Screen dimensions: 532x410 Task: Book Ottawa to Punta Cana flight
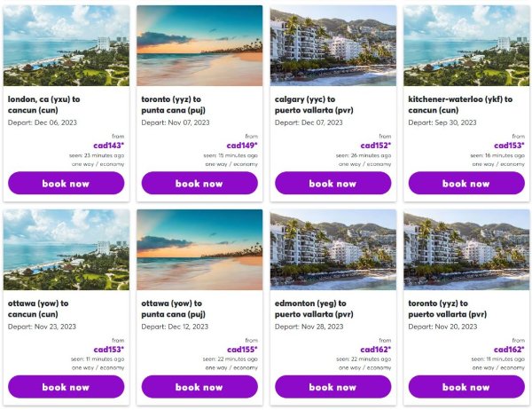199,387
